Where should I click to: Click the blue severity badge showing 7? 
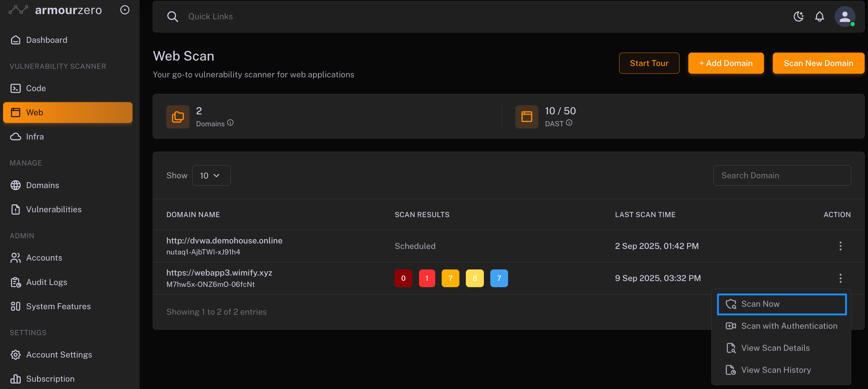[499, 278]
